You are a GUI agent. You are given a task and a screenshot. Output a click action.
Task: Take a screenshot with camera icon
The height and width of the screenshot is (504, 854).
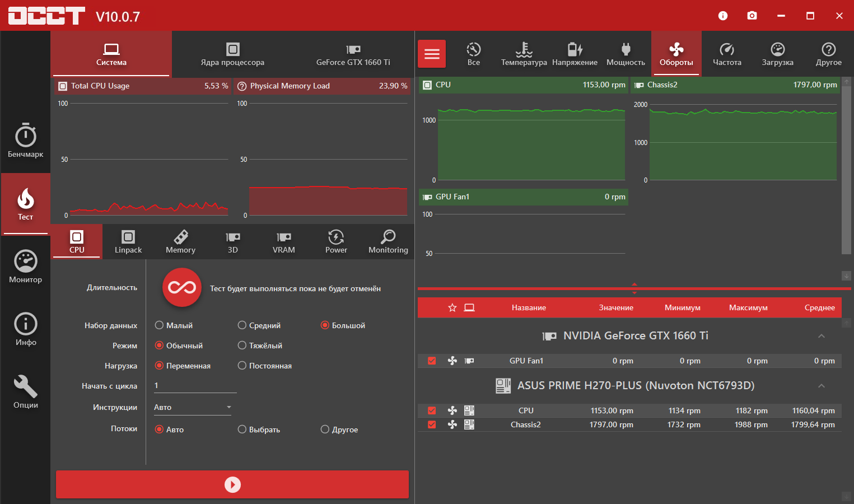point(752,16)
